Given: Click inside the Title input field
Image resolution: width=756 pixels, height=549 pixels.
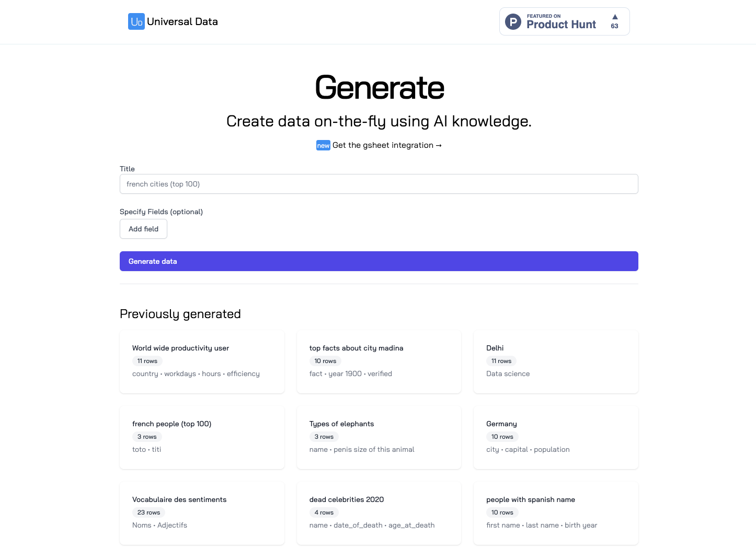Looking at the screenshot, I should [379, 184].
